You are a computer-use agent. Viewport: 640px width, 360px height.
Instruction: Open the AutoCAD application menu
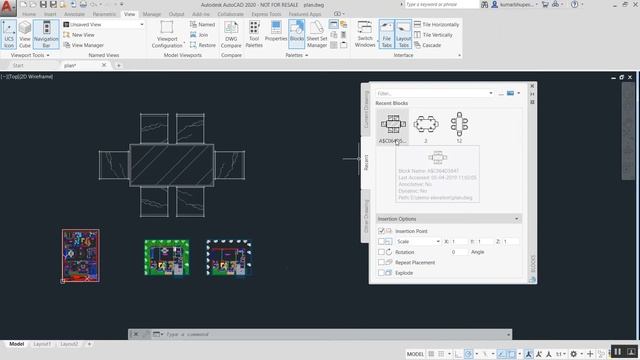click(x=7, y=8)
